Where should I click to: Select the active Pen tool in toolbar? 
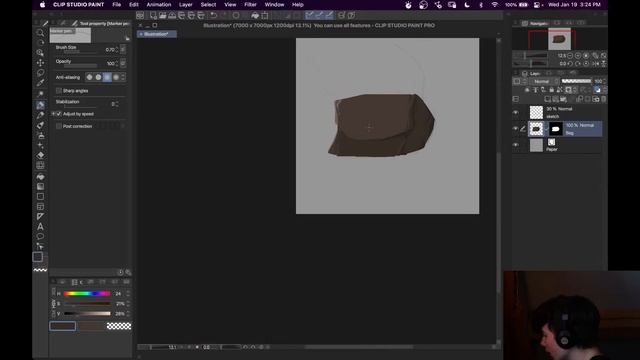pyautogui.click(x=40, y=105)
